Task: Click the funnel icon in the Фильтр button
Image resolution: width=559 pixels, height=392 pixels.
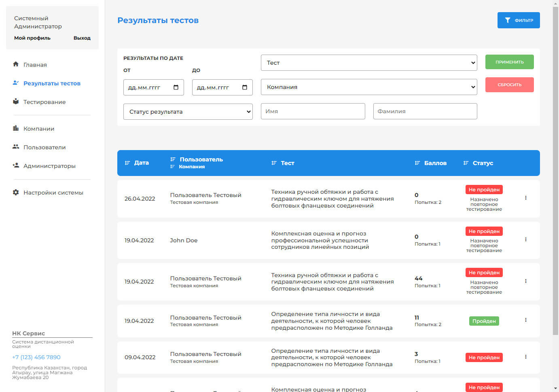Action: pyautogui.click(x=508, y=20)
